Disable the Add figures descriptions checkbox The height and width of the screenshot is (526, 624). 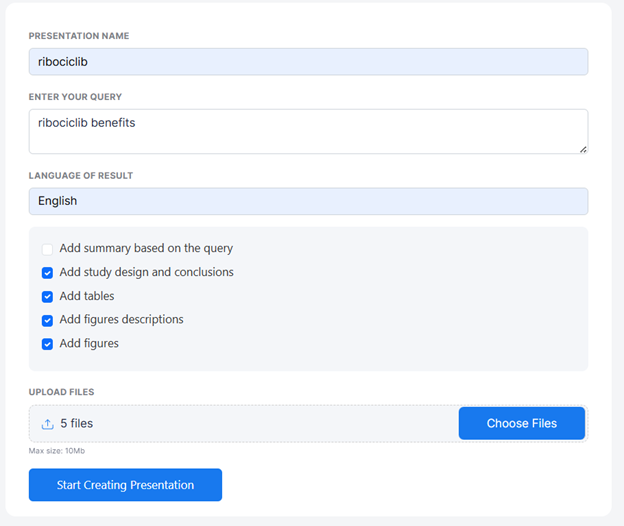(x=47, y=320)
